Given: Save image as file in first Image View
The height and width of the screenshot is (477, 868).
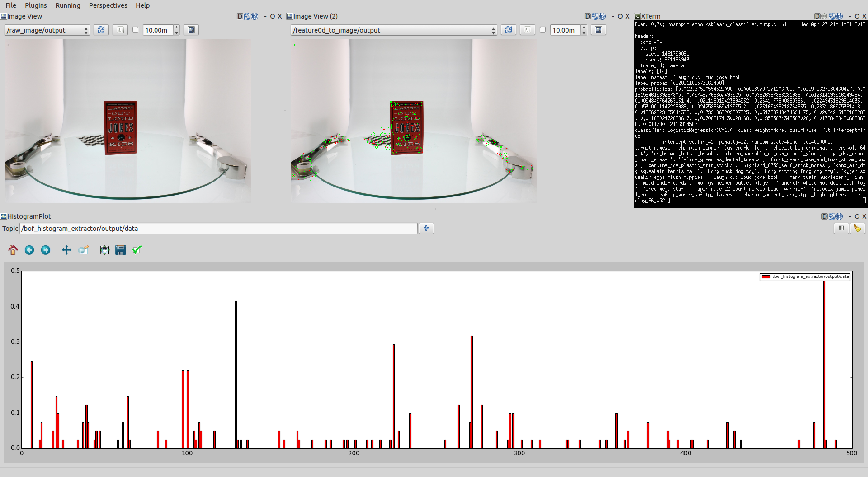Looking at the screenshot, I should 191,30.
